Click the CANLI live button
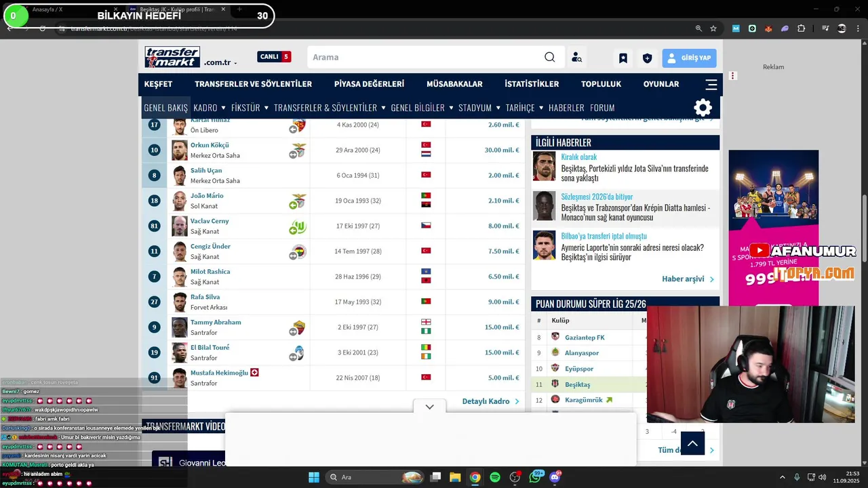The image size is (868, 488). click(x=274, y=57)
